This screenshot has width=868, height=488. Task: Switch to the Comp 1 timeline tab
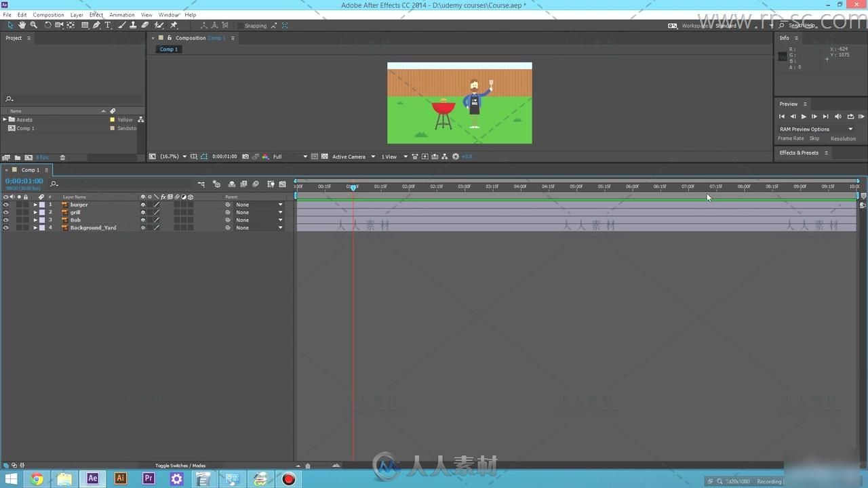31,170
